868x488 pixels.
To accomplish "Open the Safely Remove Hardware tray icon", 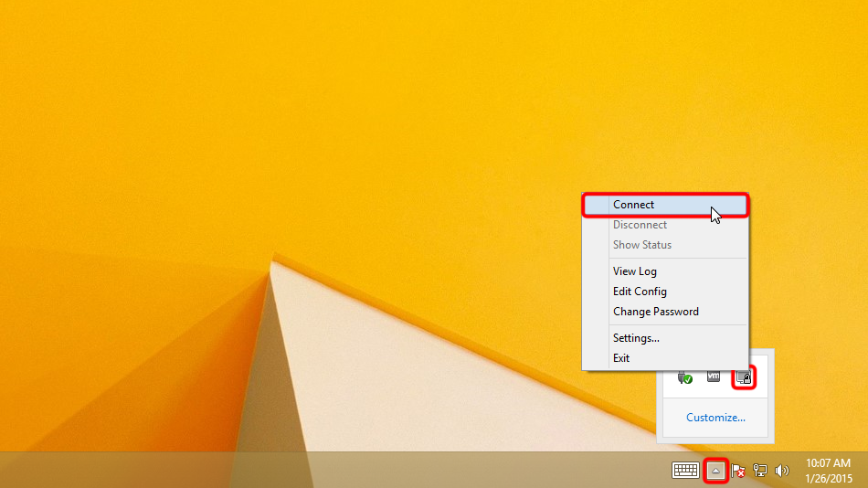I will [x=685, y=377].
